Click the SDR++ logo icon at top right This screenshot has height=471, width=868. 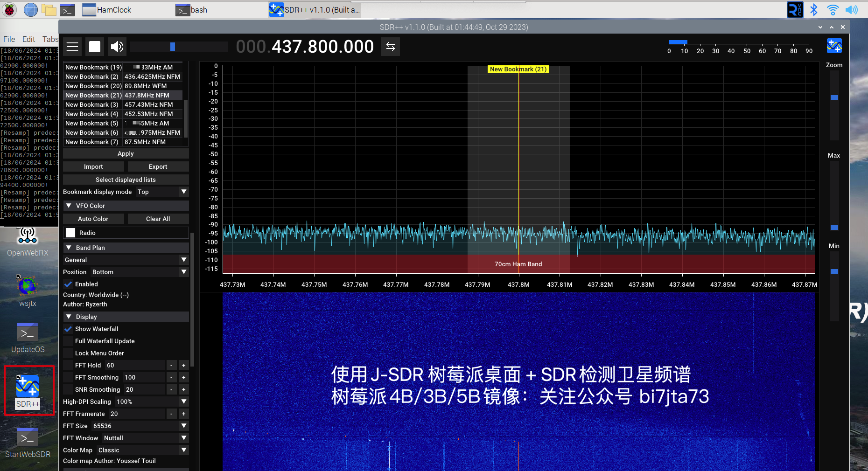[x=834, y=46]
